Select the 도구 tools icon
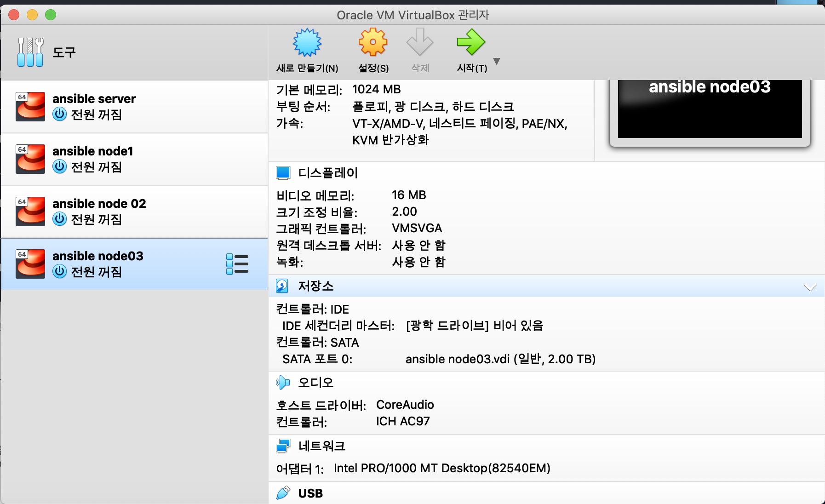Viewport: 825px width, 504px height. tap(30, 52)
